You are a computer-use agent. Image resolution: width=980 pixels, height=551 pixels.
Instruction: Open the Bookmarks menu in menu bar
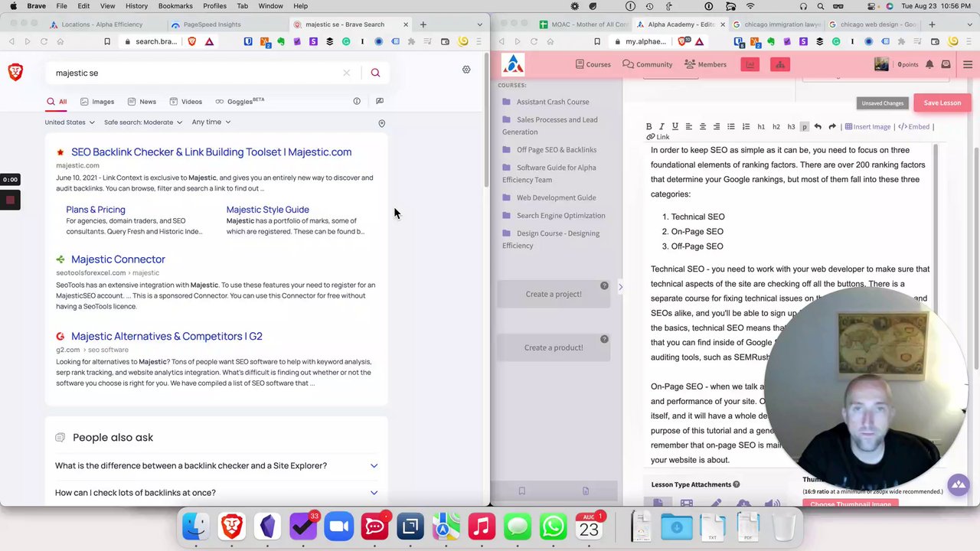tap(175, 6)
